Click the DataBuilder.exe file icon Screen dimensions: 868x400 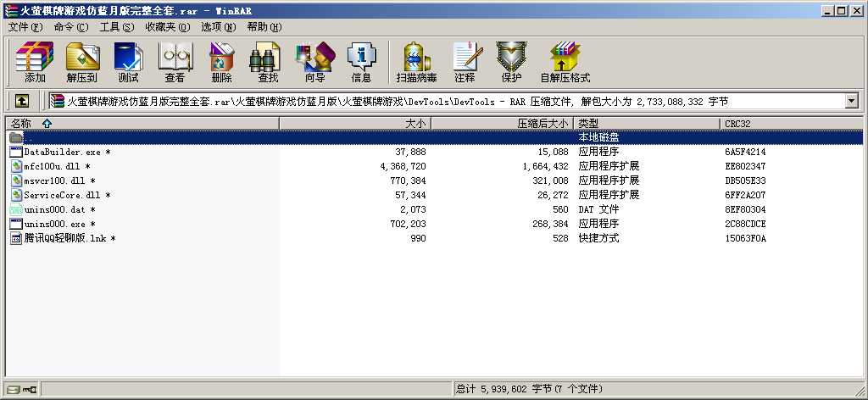point(16,152)
